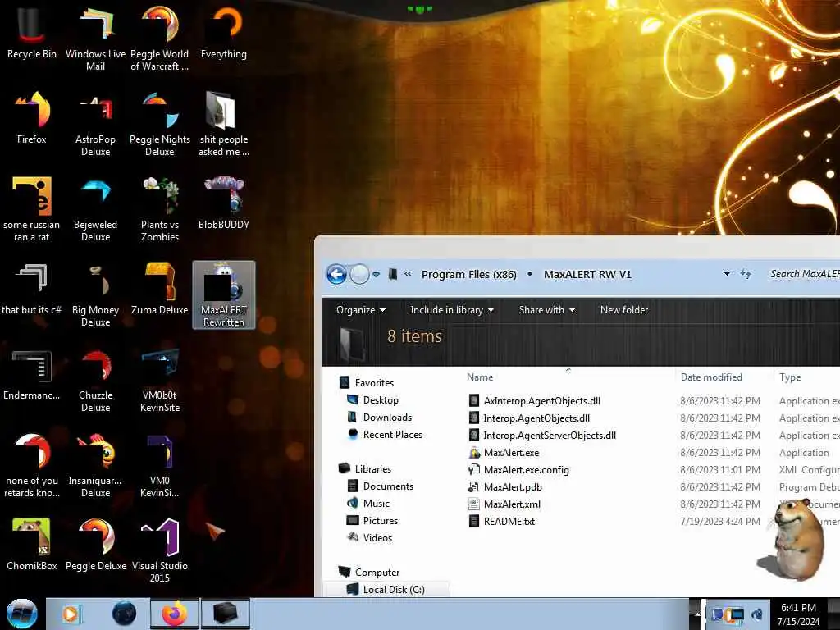The width and height of the screenshot is (840, 630).
Task: Open Peggle World of Warcraft shortcut
Action: pos(160,39)
